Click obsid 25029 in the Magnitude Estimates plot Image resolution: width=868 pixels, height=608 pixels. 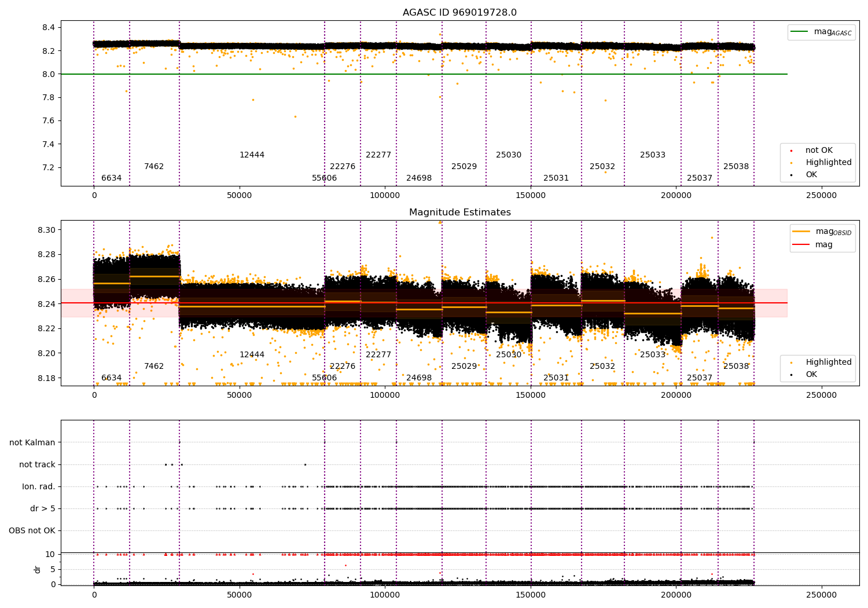[464, 367]
